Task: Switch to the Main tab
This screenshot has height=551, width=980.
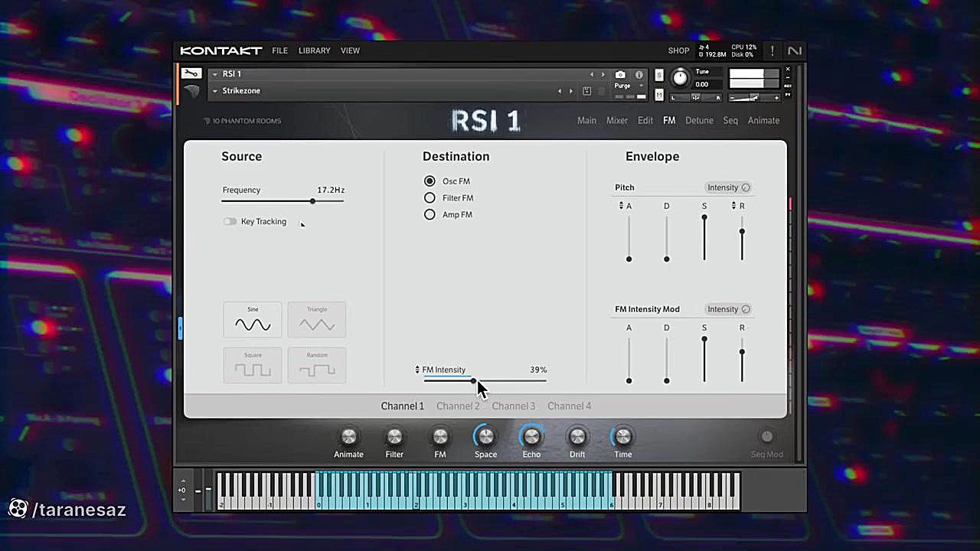Action: coord(586,121)
